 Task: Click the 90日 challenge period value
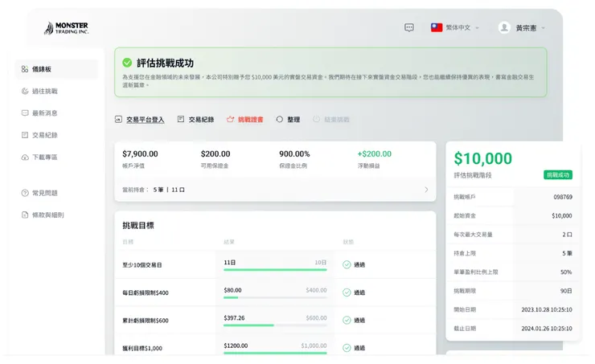tap(566, 291)
